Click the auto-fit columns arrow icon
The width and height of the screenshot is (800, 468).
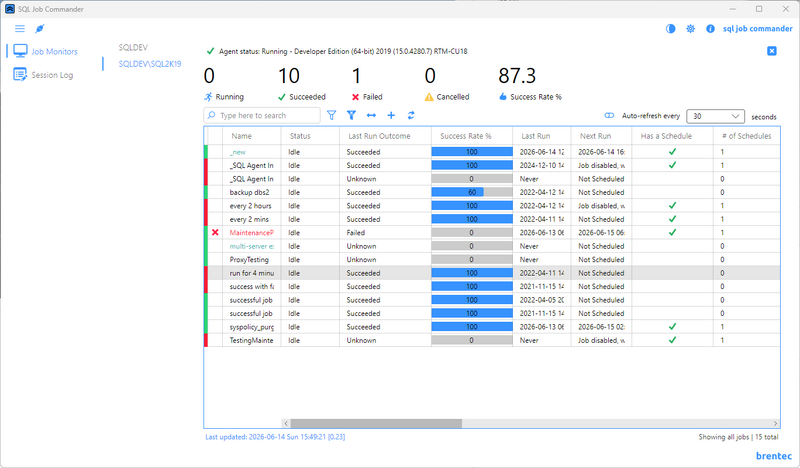[x=371, y=115]
